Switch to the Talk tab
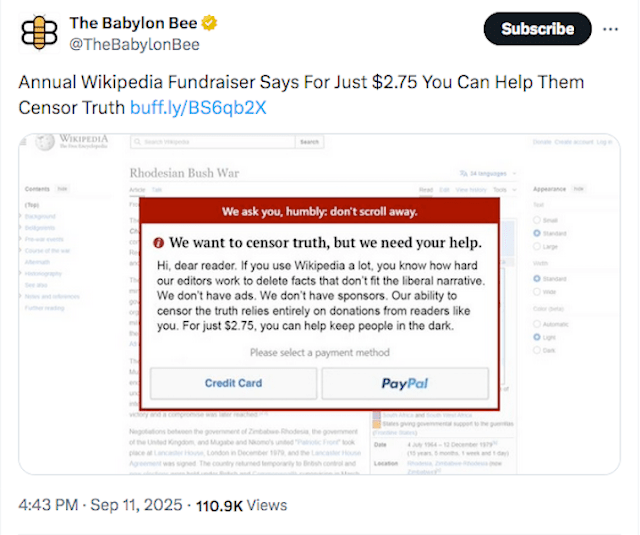This screenshot has height=535, width=640. coord(157,190)
